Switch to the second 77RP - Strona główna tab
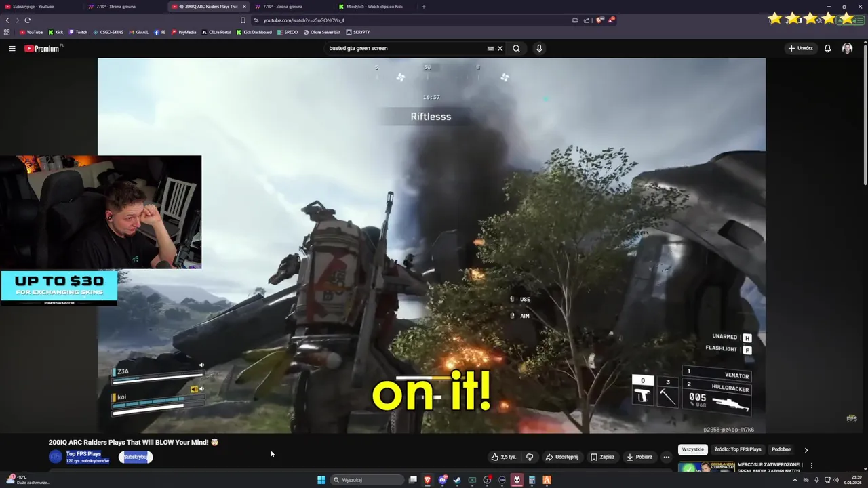868x488 pixels. point(292,7)
